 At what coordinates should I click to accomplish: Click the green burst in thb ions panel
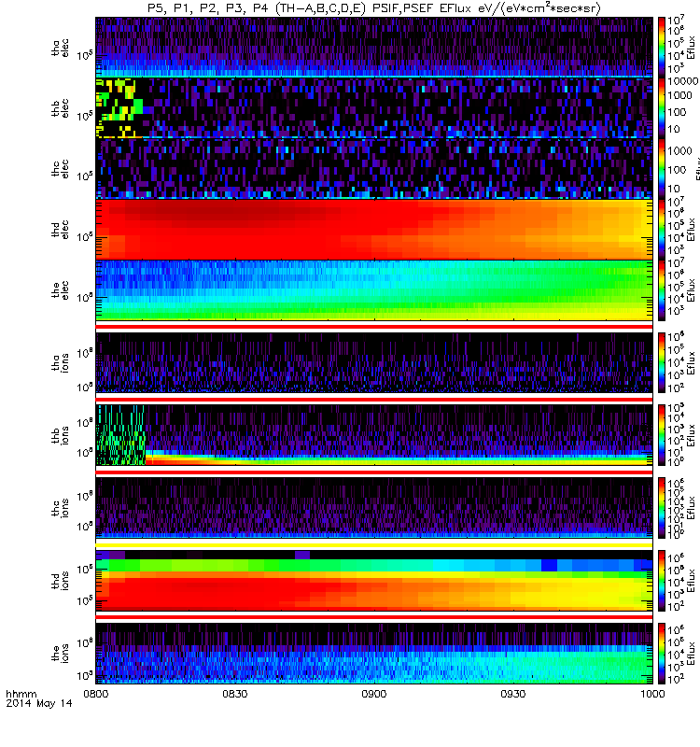[x=121, y=435]
